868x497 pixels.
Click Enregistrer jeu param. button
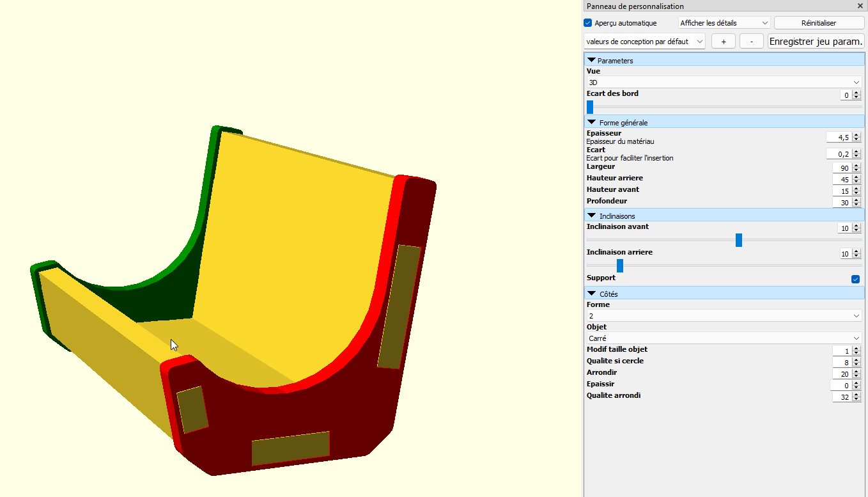(816, 42)
